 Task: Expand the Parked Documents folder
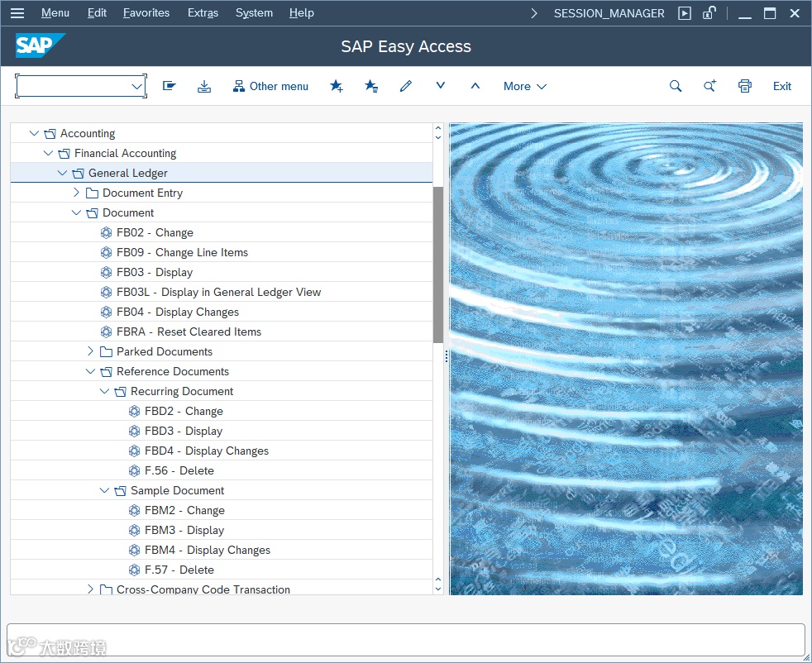(x=91, y=351)
